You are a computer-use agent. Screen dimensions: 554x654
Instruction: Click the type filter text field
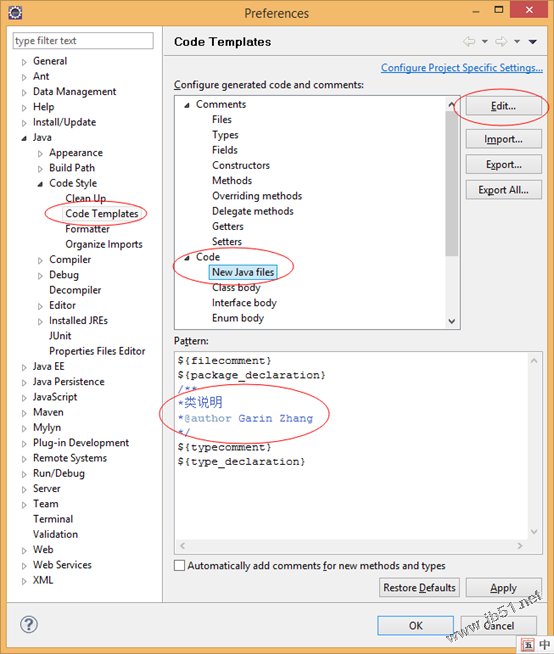[x=83, y=40]
